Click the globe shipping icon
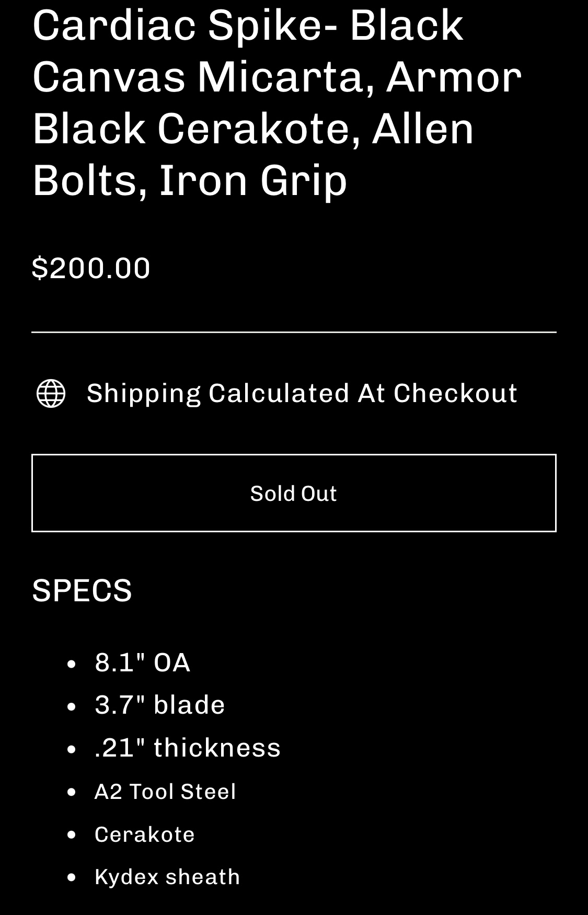The image size is (588, 915). (51, 393)
